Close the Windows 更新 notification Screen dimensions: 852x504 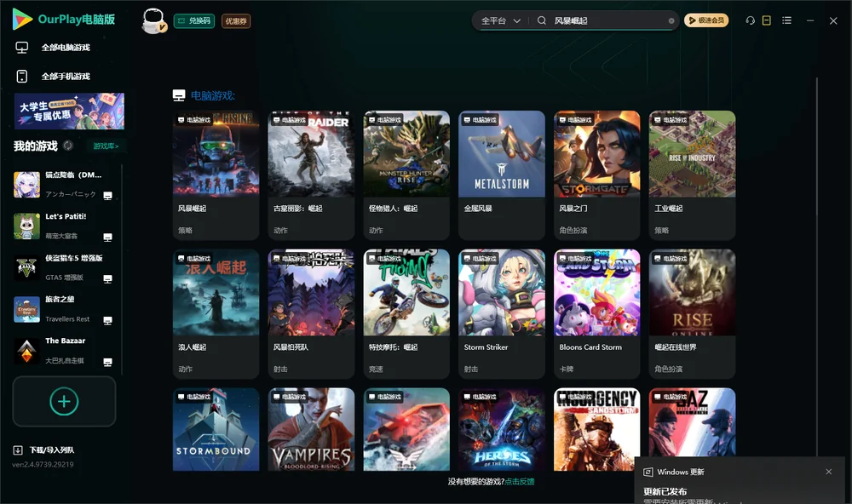click(829, 472)
